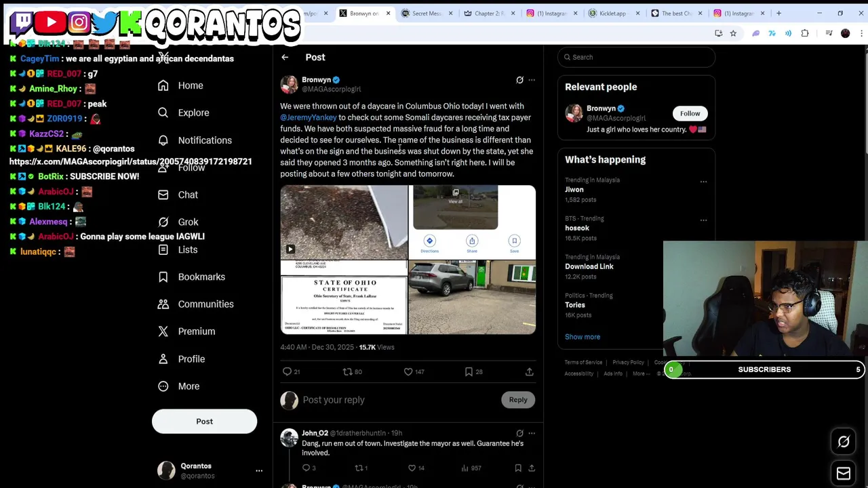Image resolution: width=868 pixels, height=488 pixels.
Task: Click the Post your reply field
Action: [400, 400]
